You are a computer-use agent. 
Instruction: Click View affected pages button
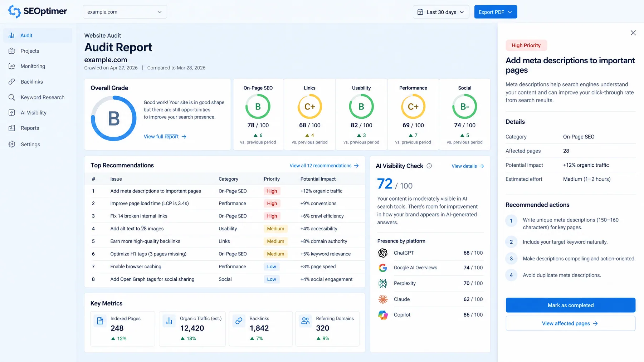[570, 323]
